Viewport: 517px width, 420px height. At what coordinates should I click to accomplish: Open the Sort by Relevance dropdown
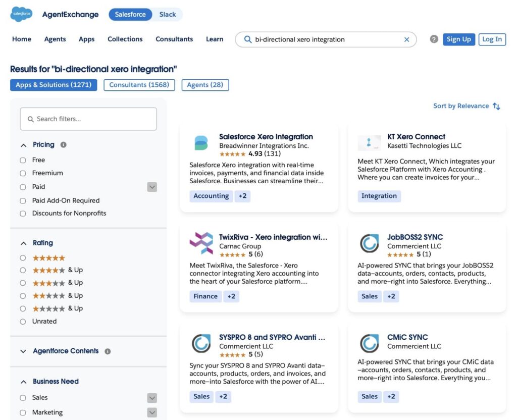(x=467, y=106)
